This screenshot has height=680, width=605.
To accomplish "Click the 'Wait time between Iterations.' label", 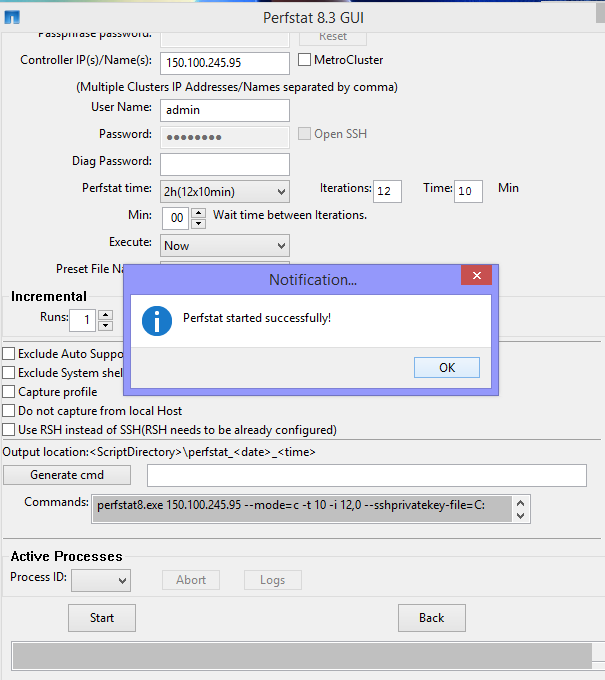I will coord(290,215).
